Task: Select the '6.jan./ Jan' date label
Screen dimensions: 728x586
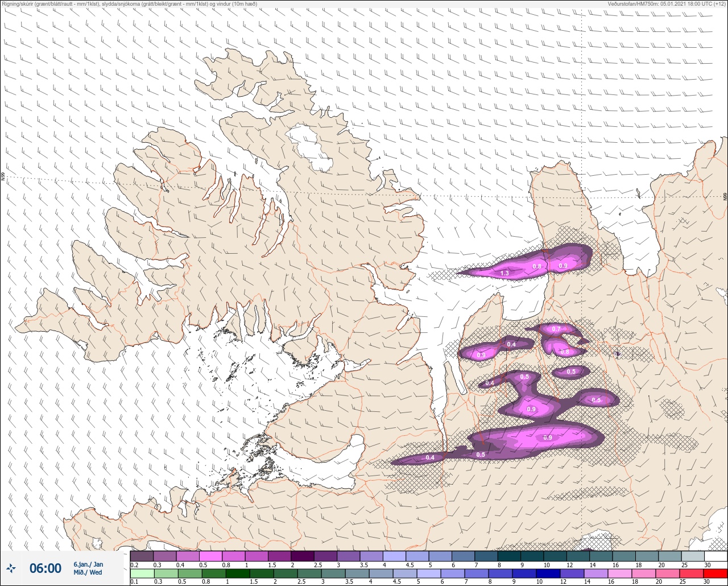Action: tap(88, 564)
